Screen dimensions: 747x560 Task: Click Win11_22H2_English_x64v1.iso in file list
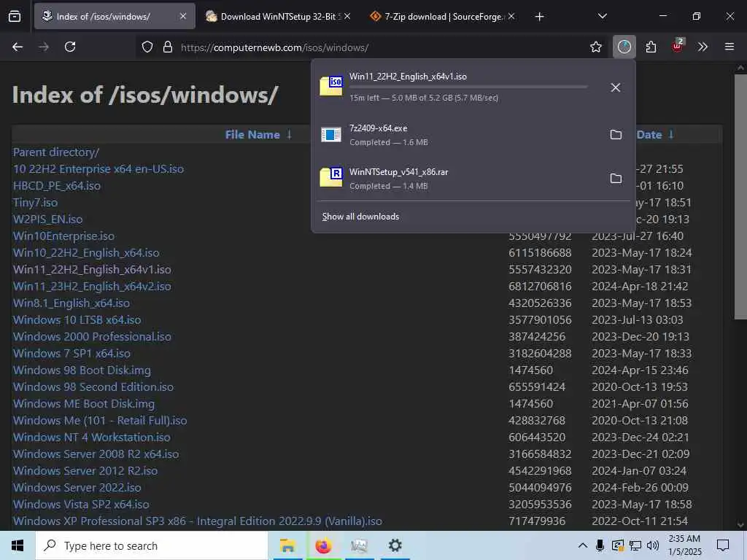click(x=92, y=270)
